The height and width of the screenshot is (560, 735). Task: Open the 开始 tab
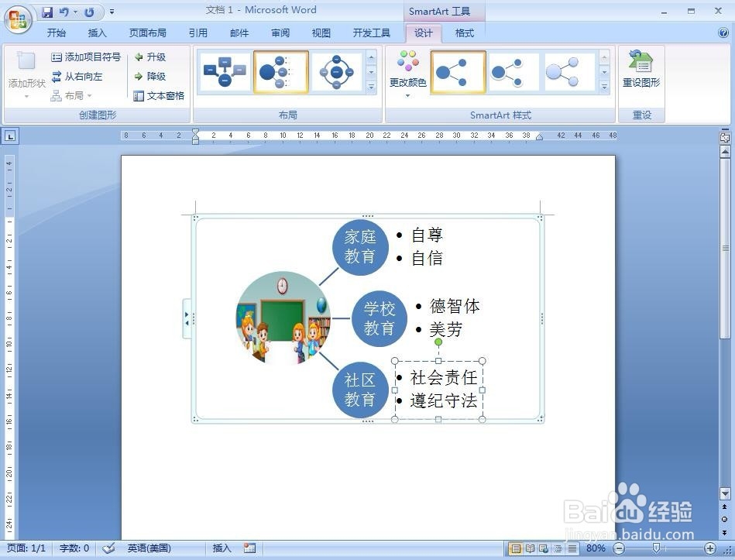click(x=57, y=33)
